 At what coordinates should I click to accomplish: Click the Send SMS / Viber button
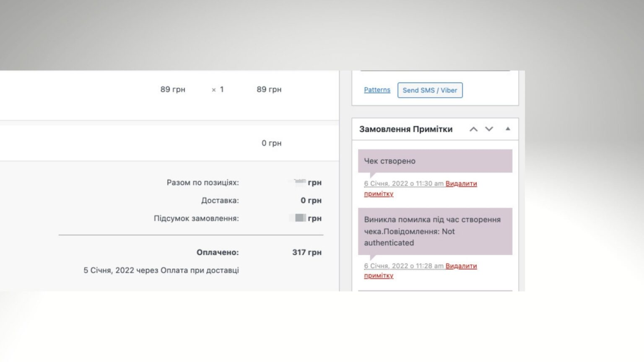[430, 90]
